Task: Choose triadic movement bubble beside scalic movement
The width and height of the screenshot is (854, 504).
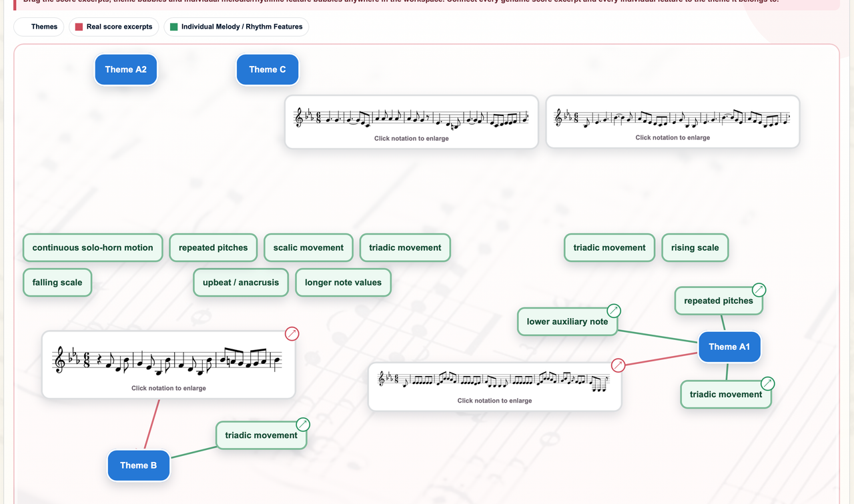Action: point(405,247)
